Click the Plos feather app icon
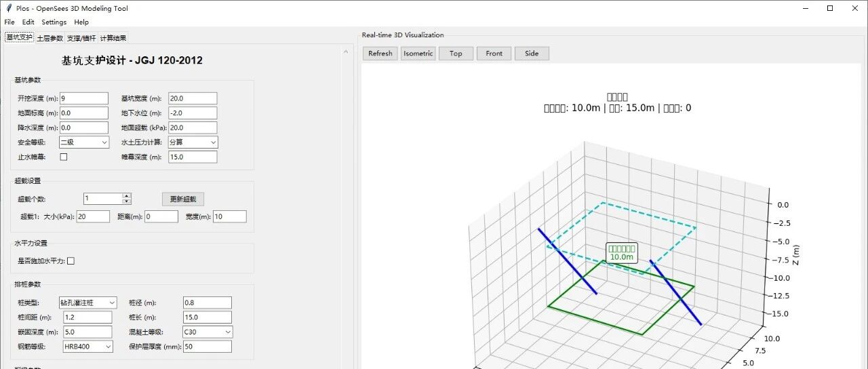Screen dimensions: 868x369 (7, 8)
